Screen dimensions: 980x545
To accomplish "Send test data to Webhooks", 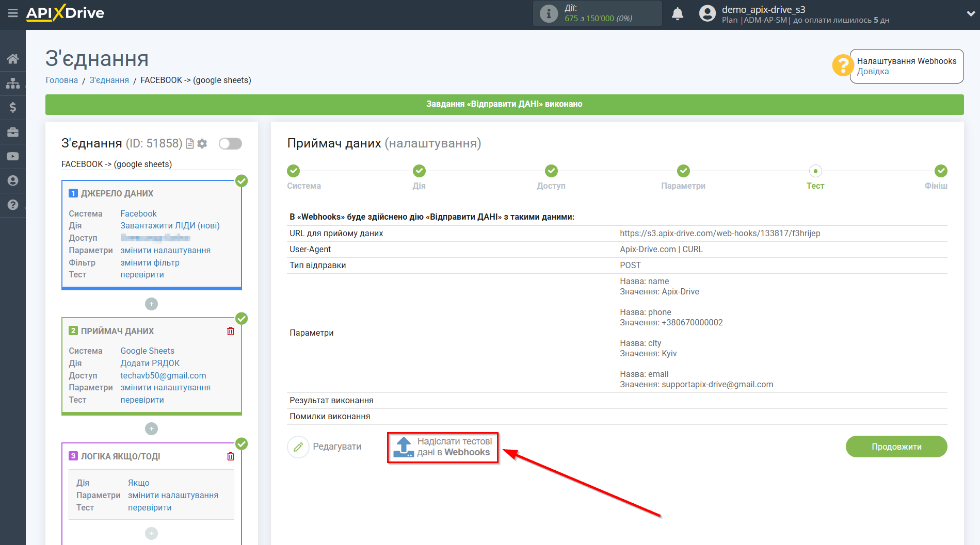I will pyautogui.click(x=443, y=447).
